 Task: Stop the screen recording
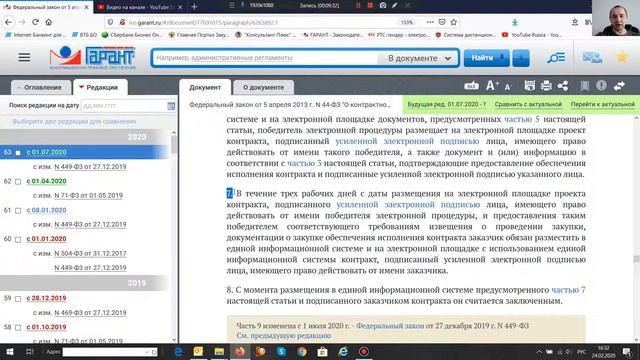370,5
